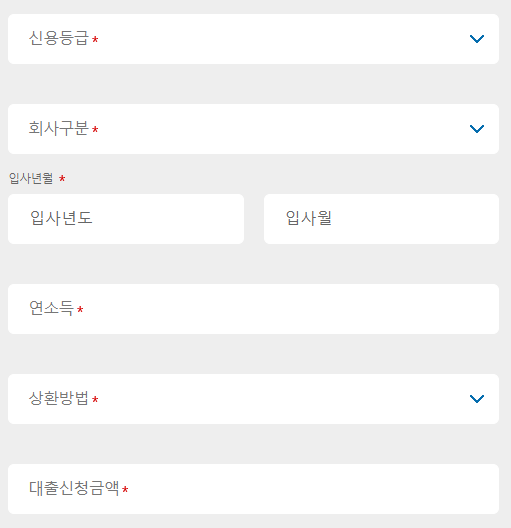Click the chevron icon in 신용등급 field
This screenshot has height=528, width=511.
pos(477,39)
